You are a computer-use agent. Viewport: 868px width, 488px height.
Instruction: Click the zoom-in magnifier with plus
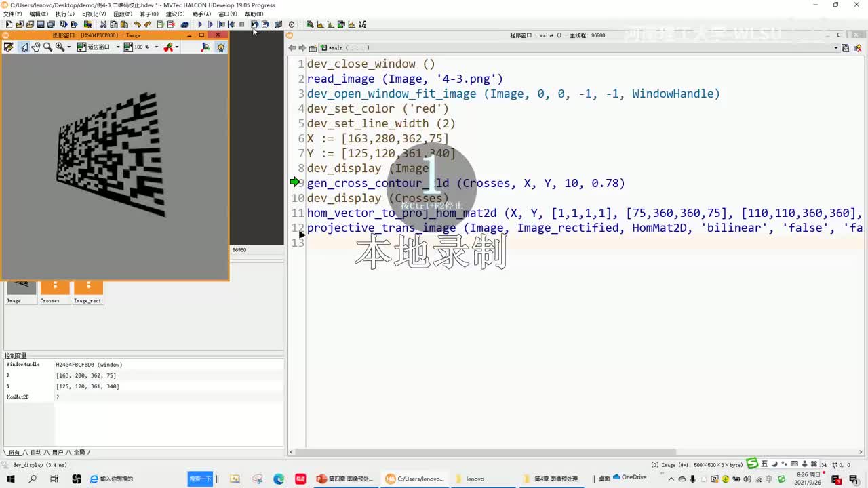(60, 47)
